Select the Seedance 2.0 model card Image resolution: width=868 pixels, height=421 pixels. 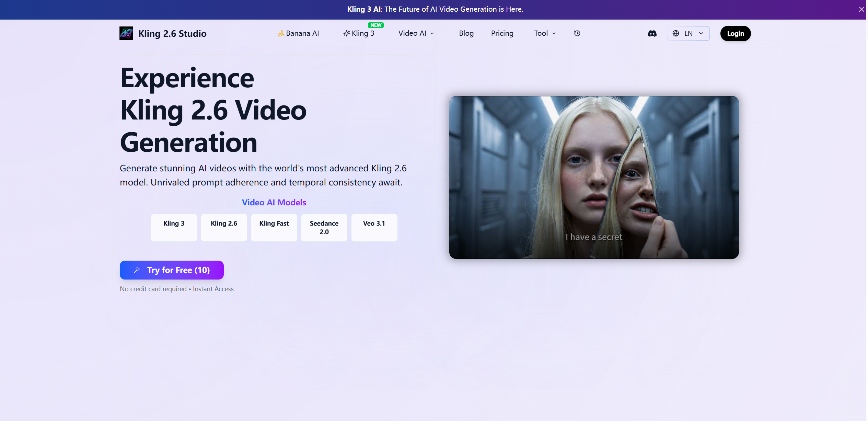coord(324,227)
